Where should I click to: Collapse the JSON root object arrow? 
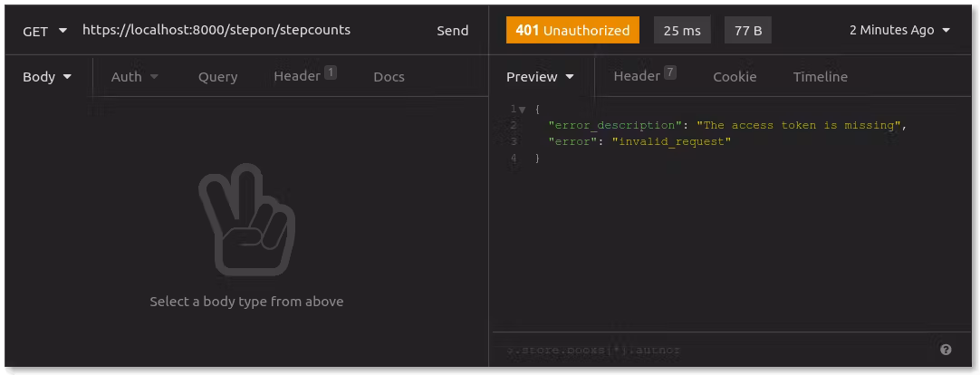[522, 110]
